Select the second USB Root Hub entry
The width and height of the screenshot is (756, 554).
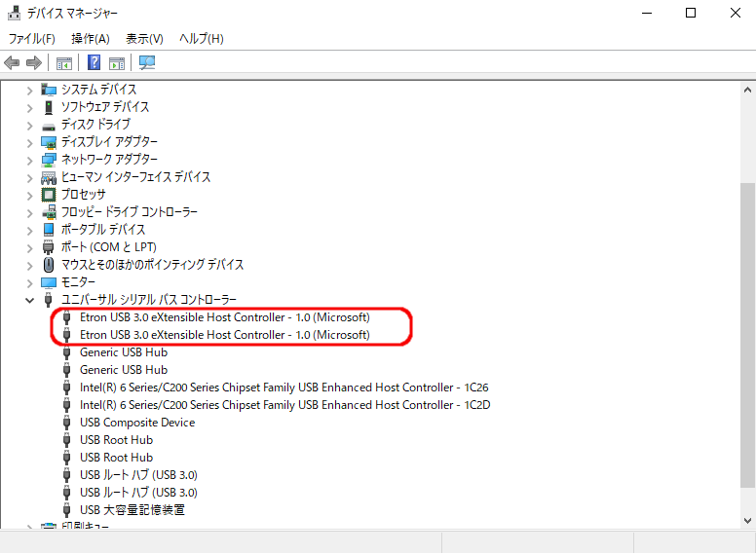pos(116,458)
